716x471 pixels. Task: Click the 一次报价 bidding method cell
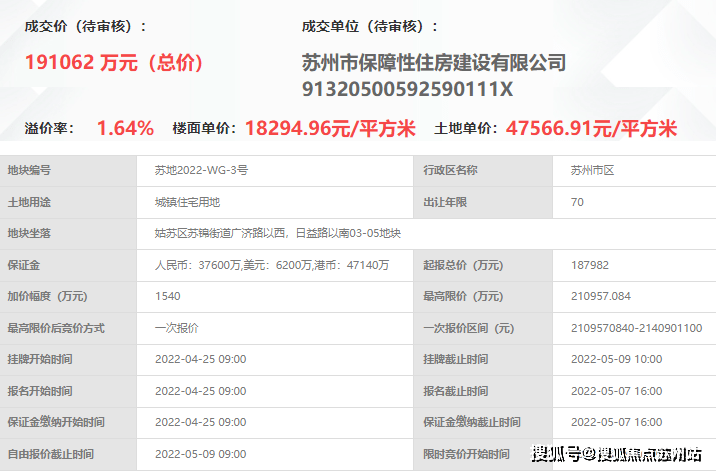[275, 328]
